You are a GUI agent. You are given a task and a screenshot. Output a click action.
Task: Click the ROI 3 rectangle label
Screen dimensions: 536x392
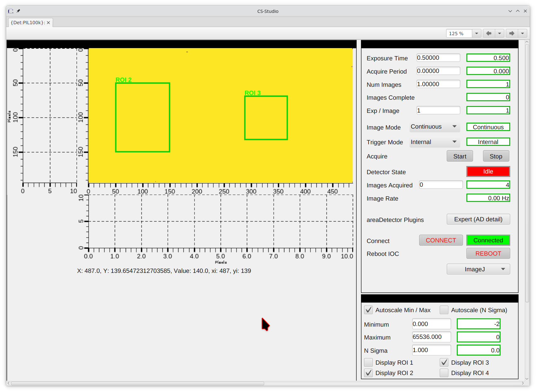[253, 93]
